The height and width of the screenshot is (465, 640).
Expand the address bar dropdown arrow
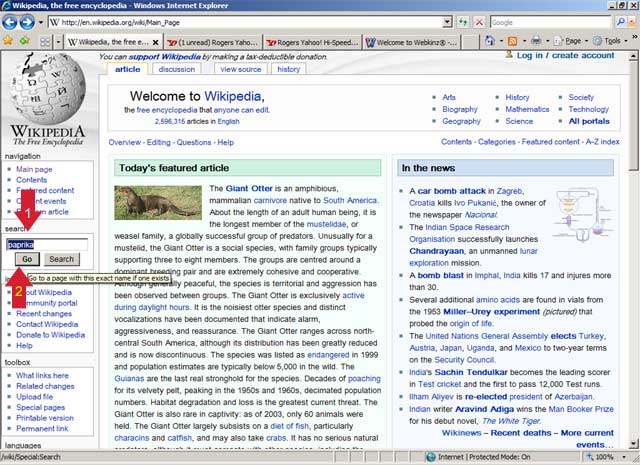pyautogui.click(x=447, y=22)
